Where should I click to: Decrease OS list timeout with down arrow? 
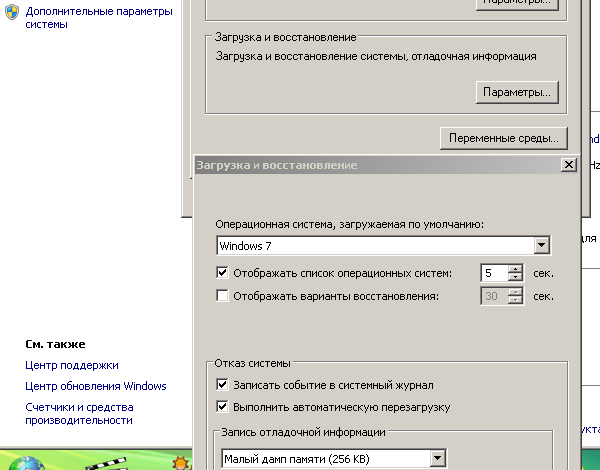pos(515,277)
